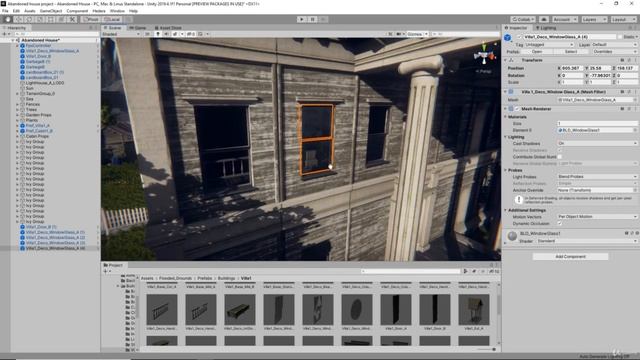Expand the Garden Props group
This screenshot has height=360, width=640.
(18, 115)
